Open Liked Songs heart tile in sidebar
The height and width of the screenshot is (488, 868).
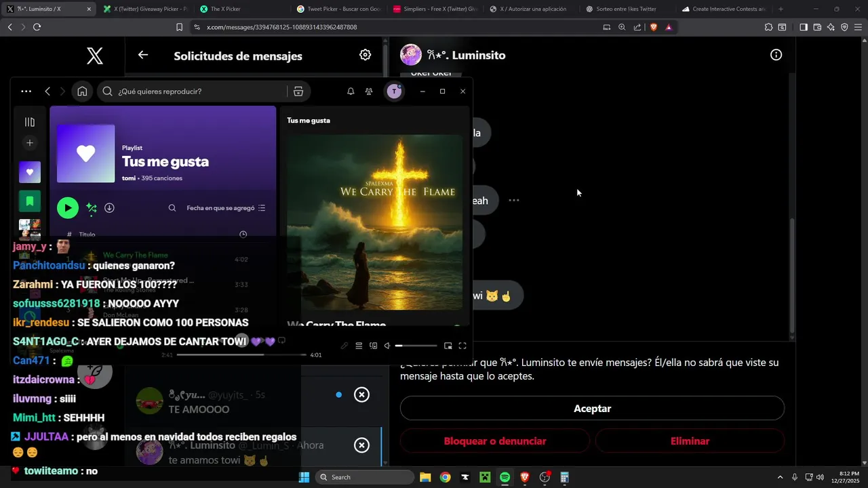(x=30, y=172)
